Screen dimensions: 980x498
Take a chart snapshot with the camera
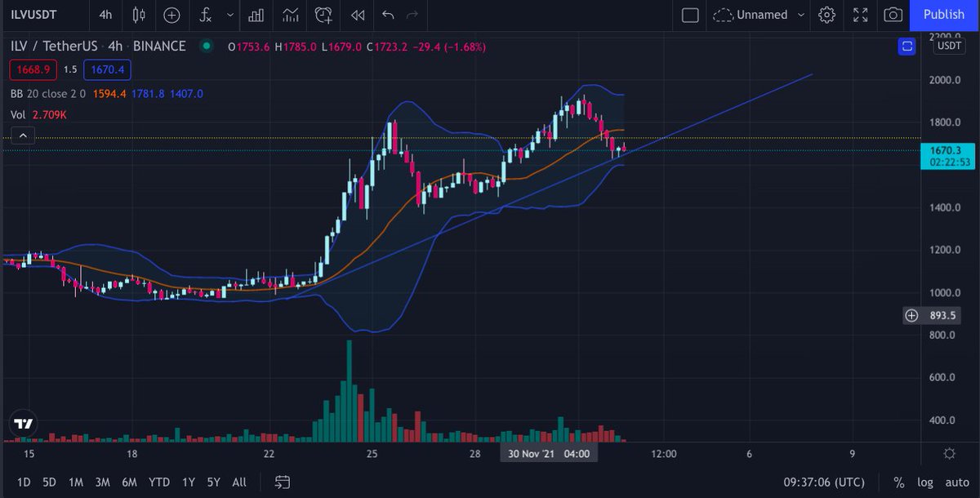(x=893, y=15)
